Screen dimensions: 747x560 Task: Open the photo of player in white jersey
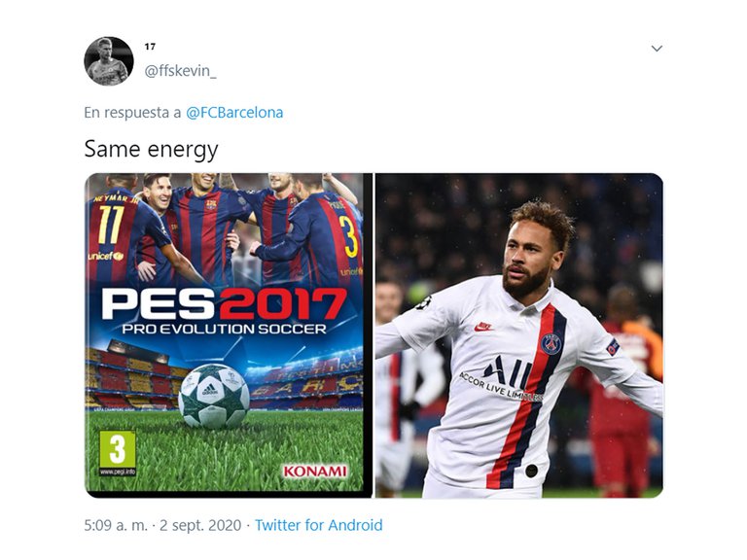(x=519, y=335)
